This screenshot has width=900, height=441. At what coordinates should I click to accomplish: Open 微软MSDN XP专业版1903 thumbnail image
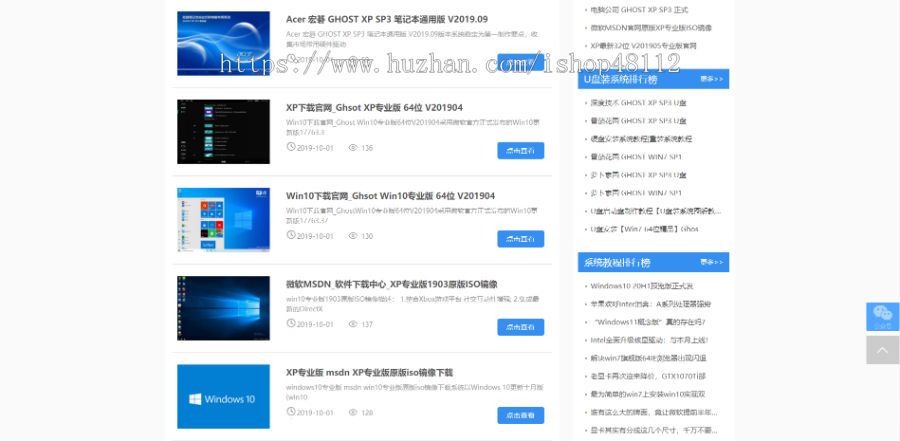(223, 308)
